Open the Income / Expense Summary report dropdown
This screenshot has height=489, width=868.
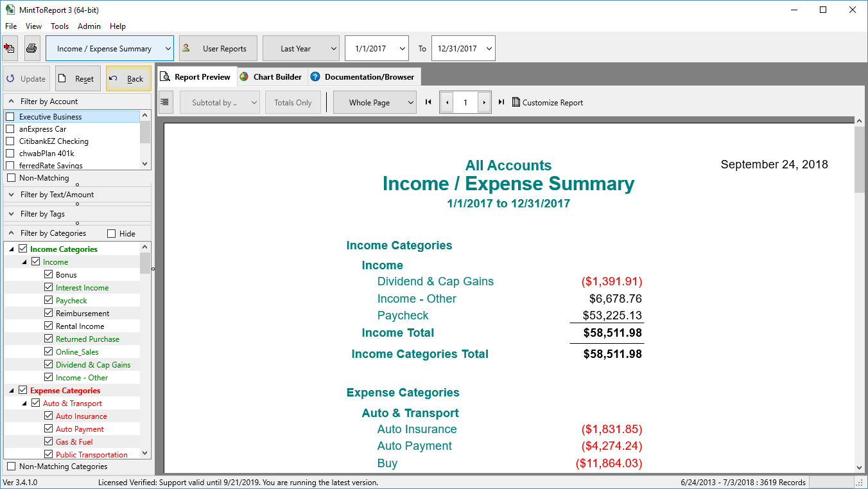110,48
